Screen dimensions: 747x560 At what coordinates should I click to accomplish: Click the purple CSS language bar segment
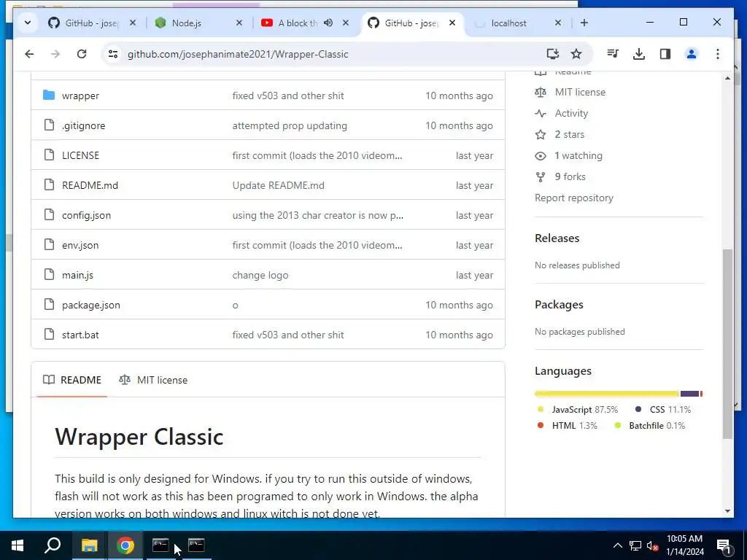pos(689,394)
